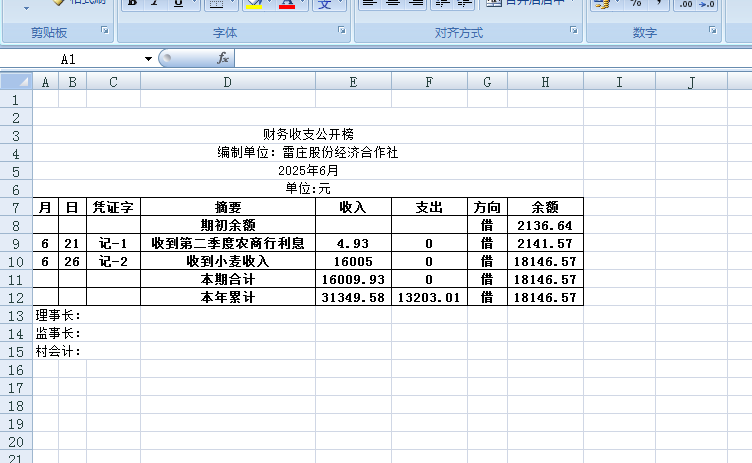Open the 对齐方式 group dialog launcher

tap(574, 32)
